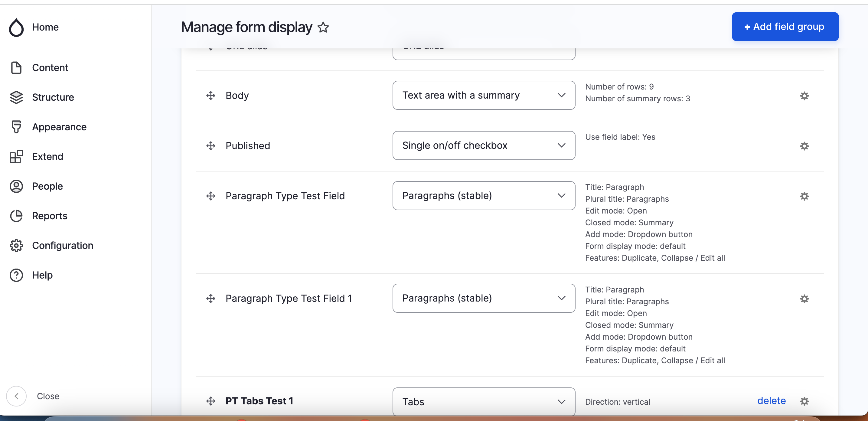Open the Reports pie chart icon
868x421 pixels.
[x=16, y=216]
